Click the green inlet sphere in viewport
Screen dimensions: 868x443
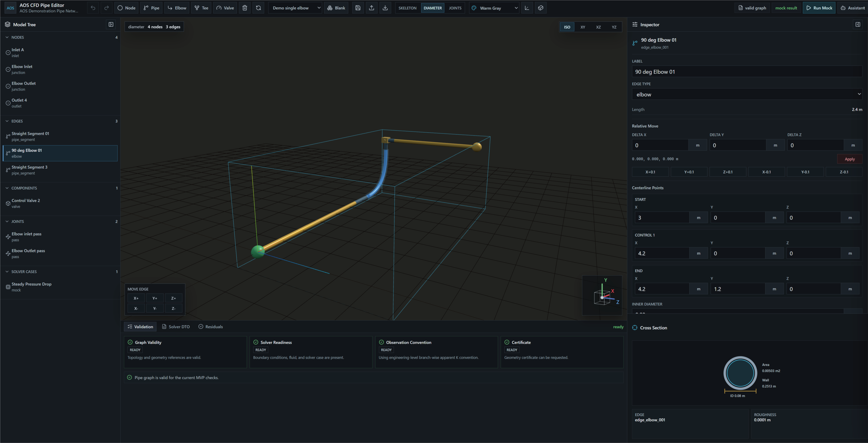click(x=258, y=251)
